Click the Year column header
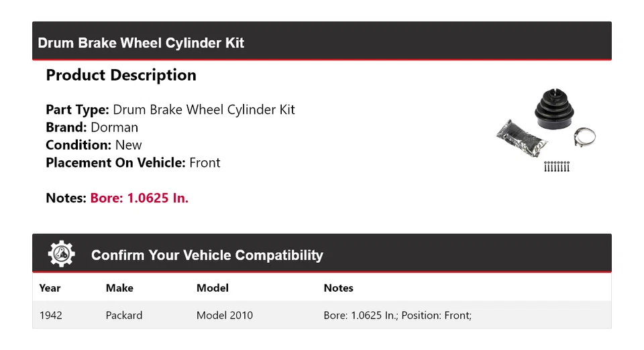 point(50,288)
